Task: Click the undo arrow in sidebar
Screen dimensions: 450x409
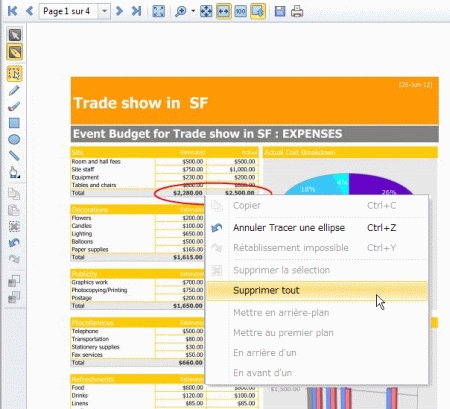Action: click(14, 243)
